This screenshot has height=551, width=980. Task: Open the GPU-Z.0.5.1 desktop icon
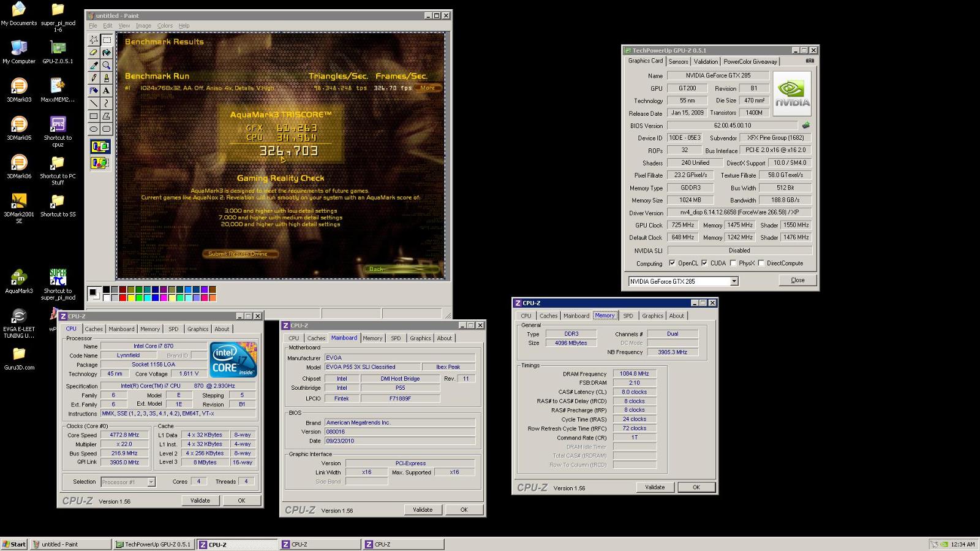(58, 51)
